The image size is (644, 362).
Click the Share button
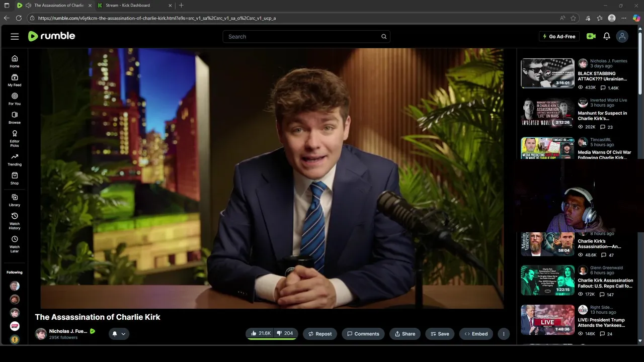click(405, 334)
